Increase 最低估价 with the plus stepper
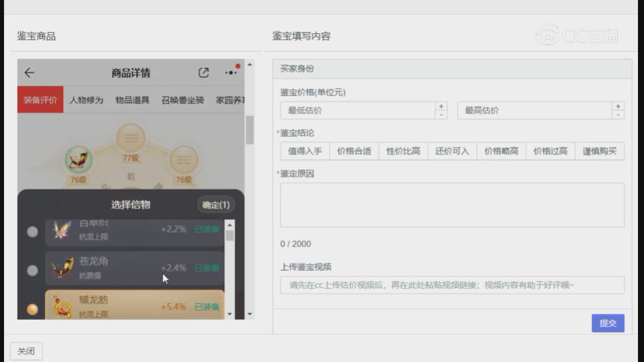644x362 pixels. (x=441, y=106)
